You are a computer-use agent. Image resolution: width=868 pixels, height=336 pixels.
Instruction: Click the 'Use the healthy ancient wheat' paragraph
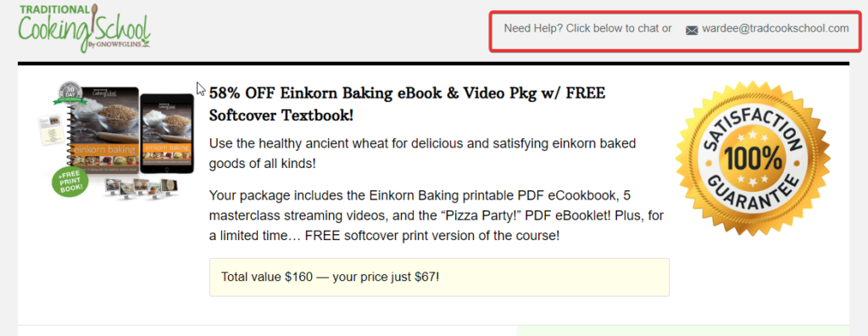[x=422, y=154]
